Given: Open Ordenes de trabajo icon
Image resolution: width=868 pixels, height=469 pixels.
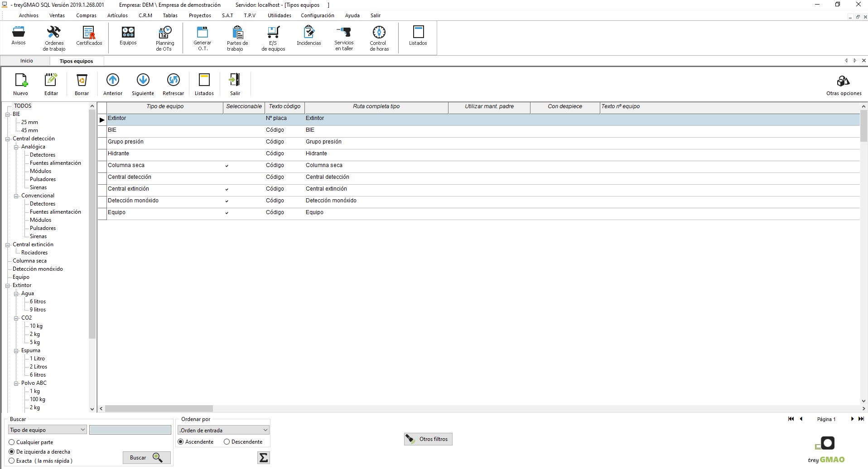Looking at the screenshot, I should [54, 38].
